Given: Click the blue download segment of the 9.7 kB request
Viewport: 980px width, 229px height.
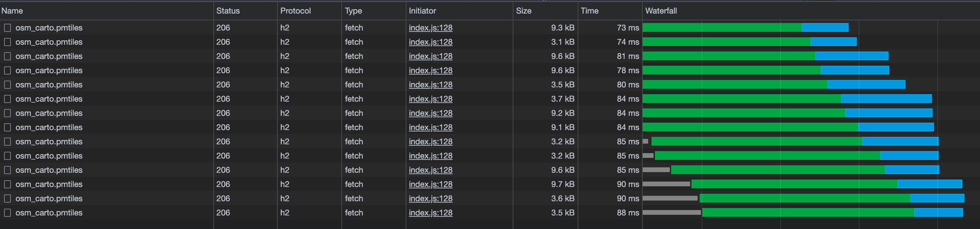Looking at the screenshot, I should 929,184.
